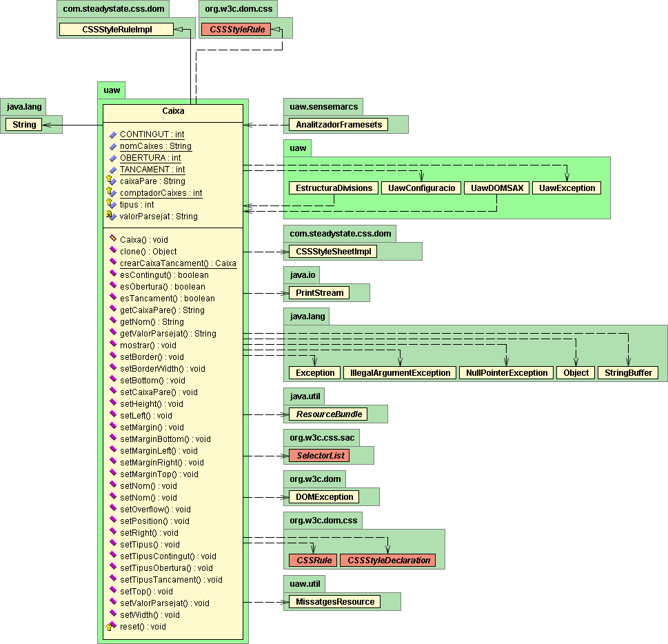Viewport: 668px width, 644px height.
Task: Click the lock icon beside valorParsejat attribute
Action: tap(112, 217)
